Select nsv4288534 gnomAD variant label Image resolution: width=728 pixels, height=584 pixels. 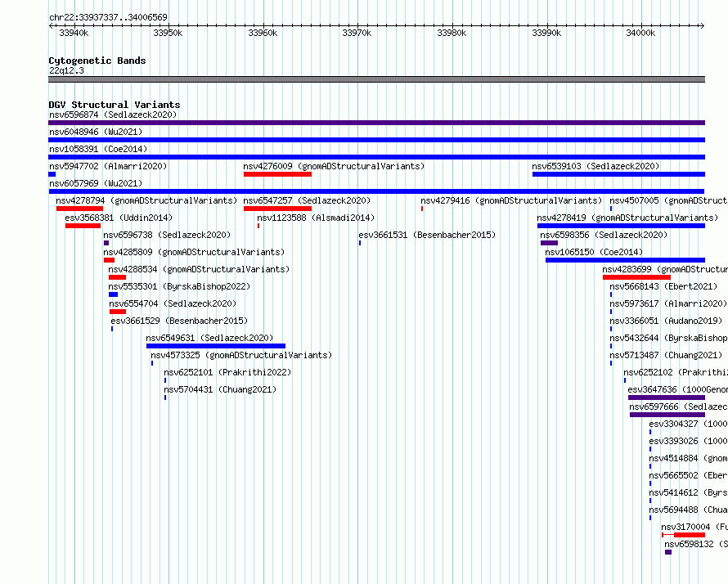pos(199,269)
